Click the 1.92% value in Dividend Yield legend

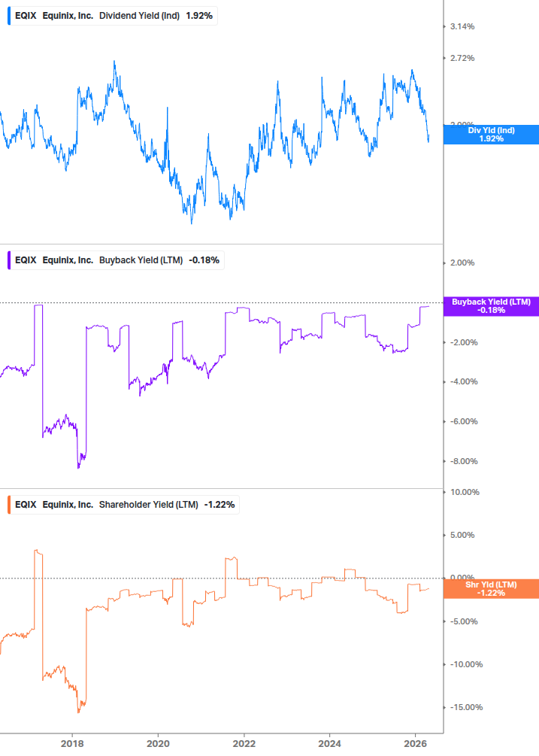click(x=199, y=16)
